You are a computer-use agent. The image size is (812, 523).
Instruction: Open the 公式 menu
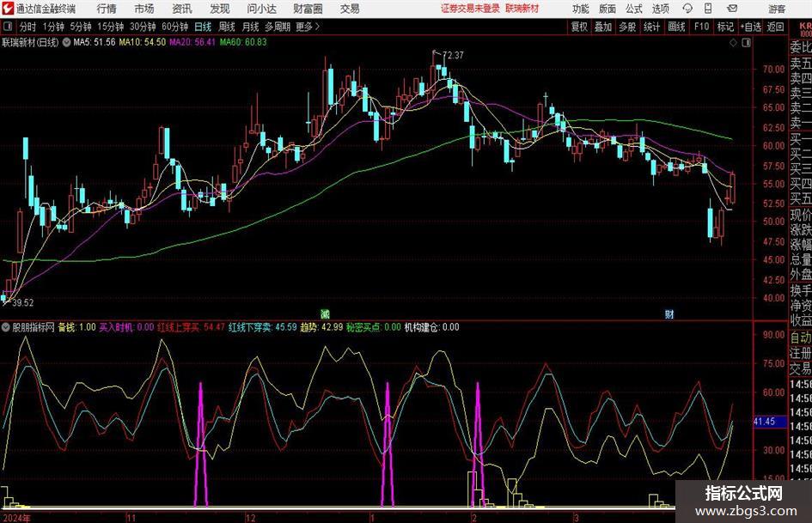[x=634, y=9]
